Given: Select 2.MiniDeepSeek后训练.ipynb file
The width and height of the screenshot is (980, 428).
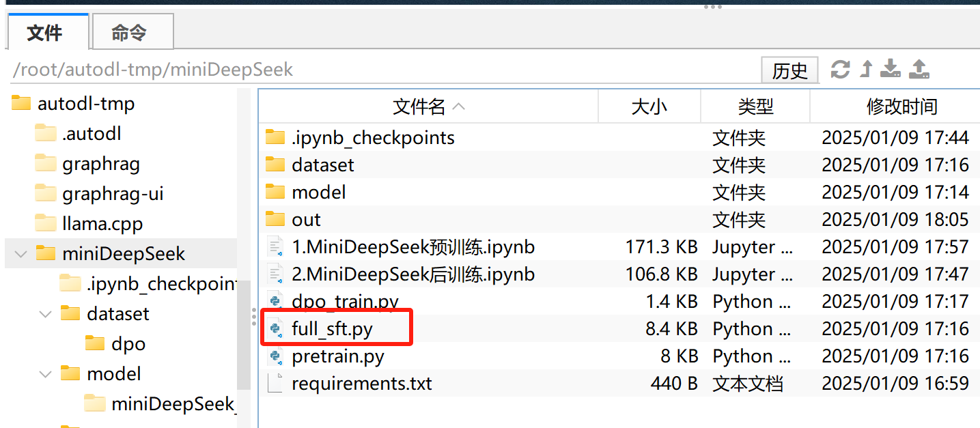Looking at the screenshot, I should point(413,274).
